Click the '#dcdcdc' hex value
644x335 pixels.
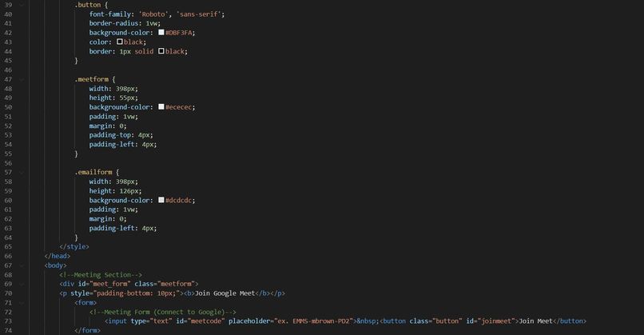179,201
